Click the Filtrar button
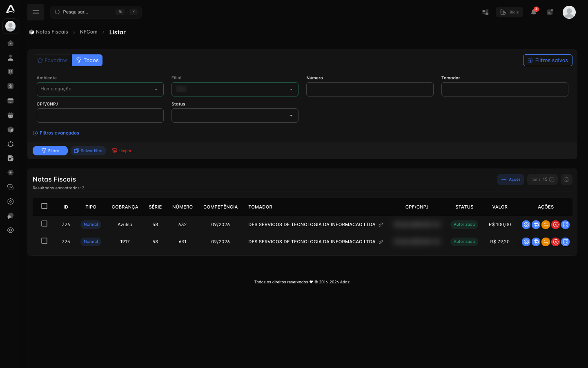Screen dimensions: 588x368 tap(50, 150)
